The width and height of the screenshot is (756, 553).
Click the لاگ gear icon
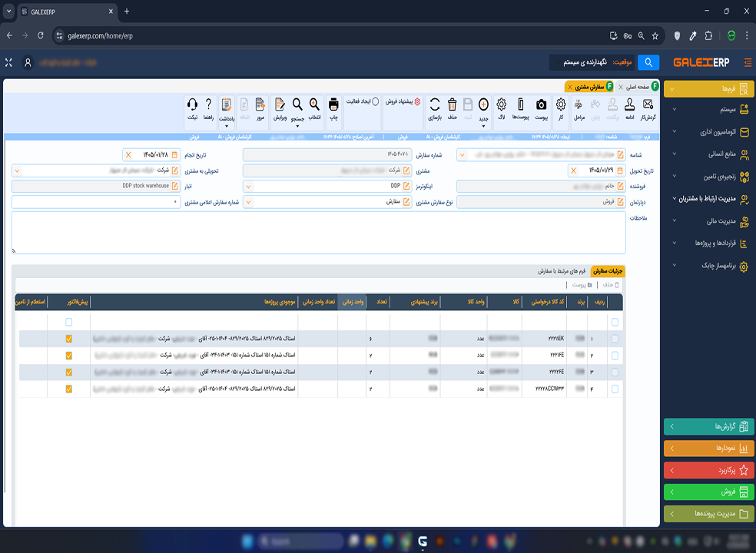click(x=502, y=104)
